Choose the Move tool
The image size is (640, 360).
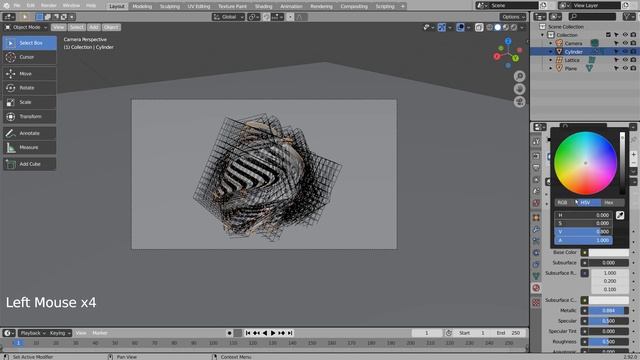(29, 73)
